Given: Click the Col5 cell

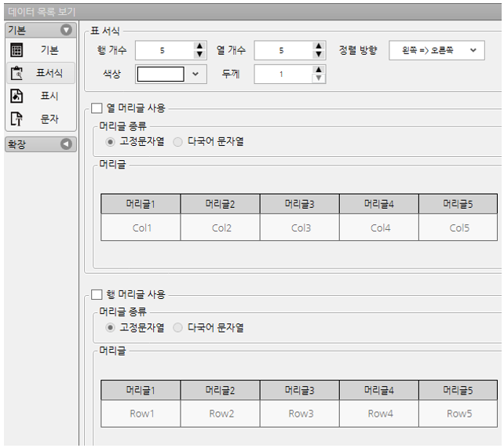Looking at the screenshot, I should pos(458,228).
